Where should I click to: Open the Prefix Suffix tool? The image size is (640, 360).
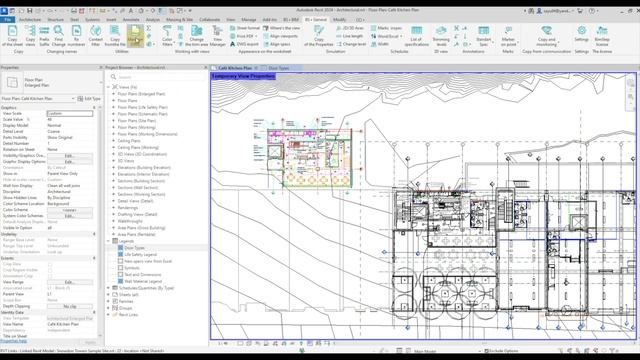(44, 36)
